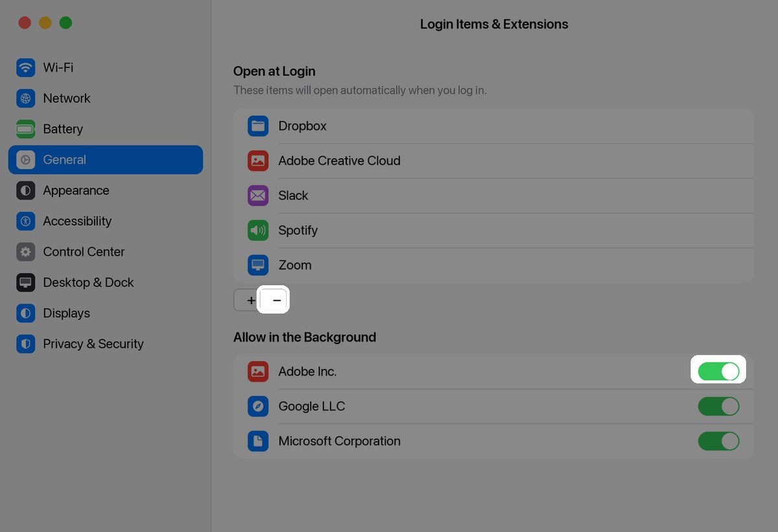The image size is (778, 532).
Task: Select General in the sidebar
Action: coord(106,159)
